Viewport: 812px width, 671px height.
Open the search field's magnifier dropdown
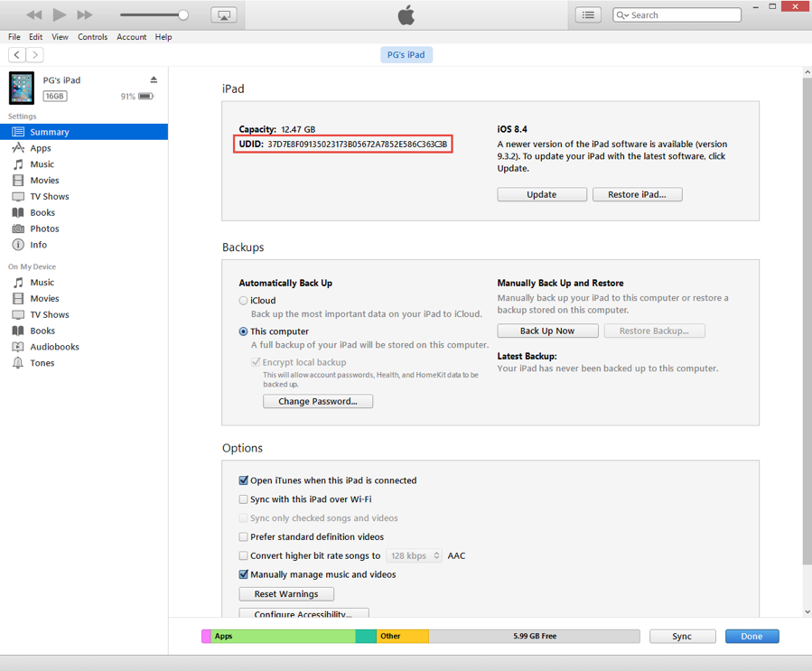pos(622,15)
